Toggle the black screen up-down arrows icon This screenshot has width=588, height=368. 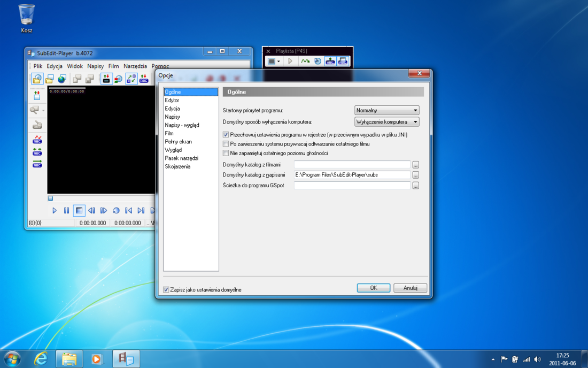pos(106,79)
